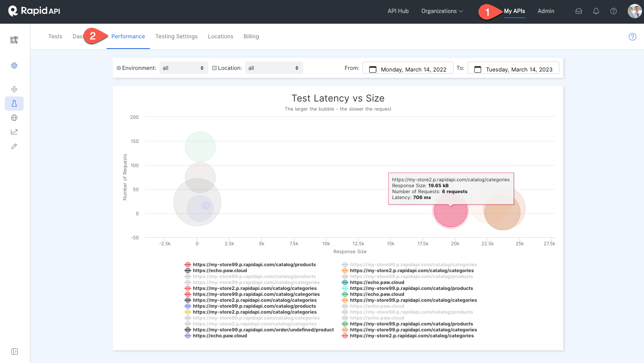Screen dimensions: 644x363
Task: Expand the Organizations menu
Action: (x=442, y=11)
